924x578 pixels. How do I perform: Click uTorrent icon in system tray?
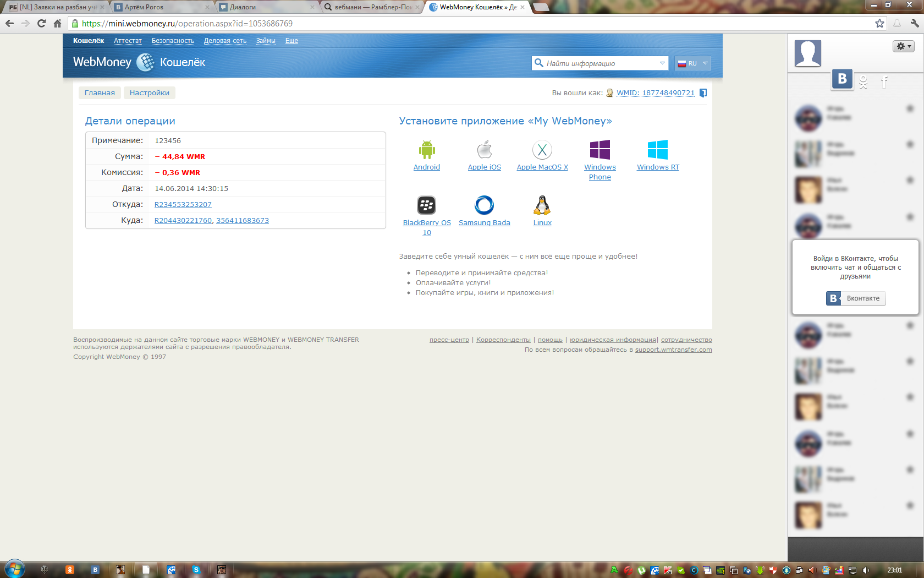pyautogui.click(x=641, y=570)
